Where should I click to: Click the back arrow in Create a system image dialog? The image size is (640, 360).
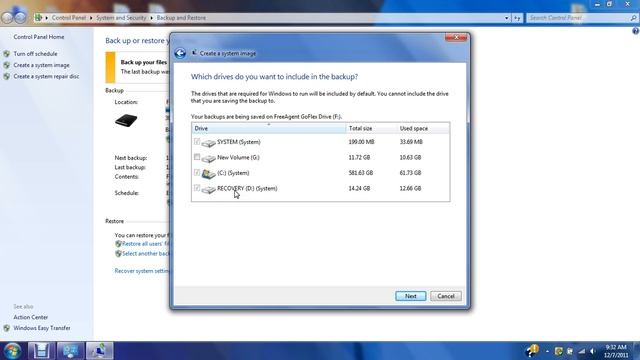(x=180, y=53)
